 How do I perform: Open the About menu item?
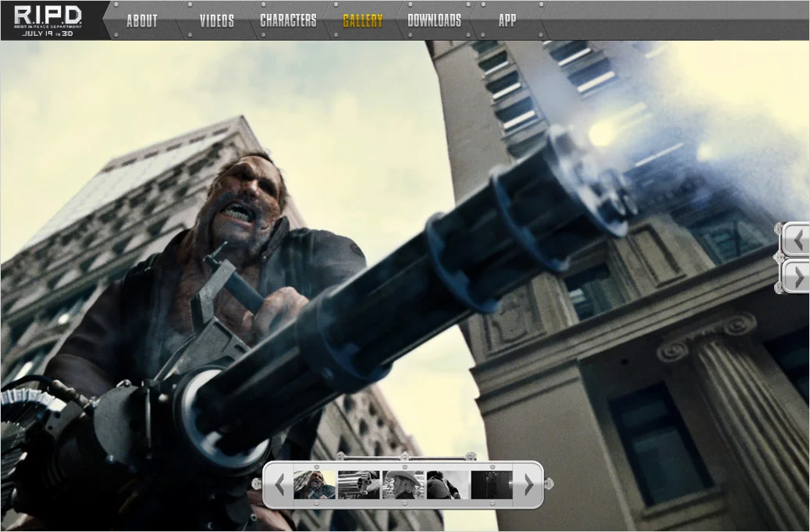[x=142, y=20]
